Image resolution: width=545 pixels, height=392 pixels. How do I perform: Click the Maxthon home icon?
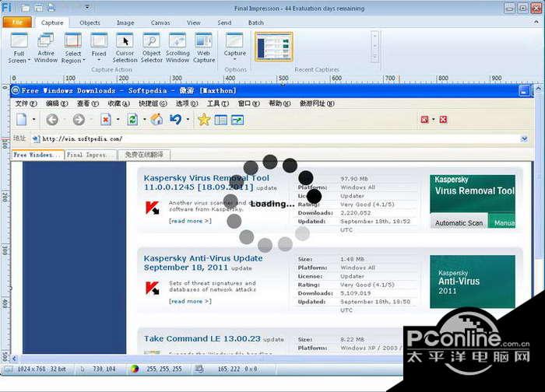click(156, 120)
